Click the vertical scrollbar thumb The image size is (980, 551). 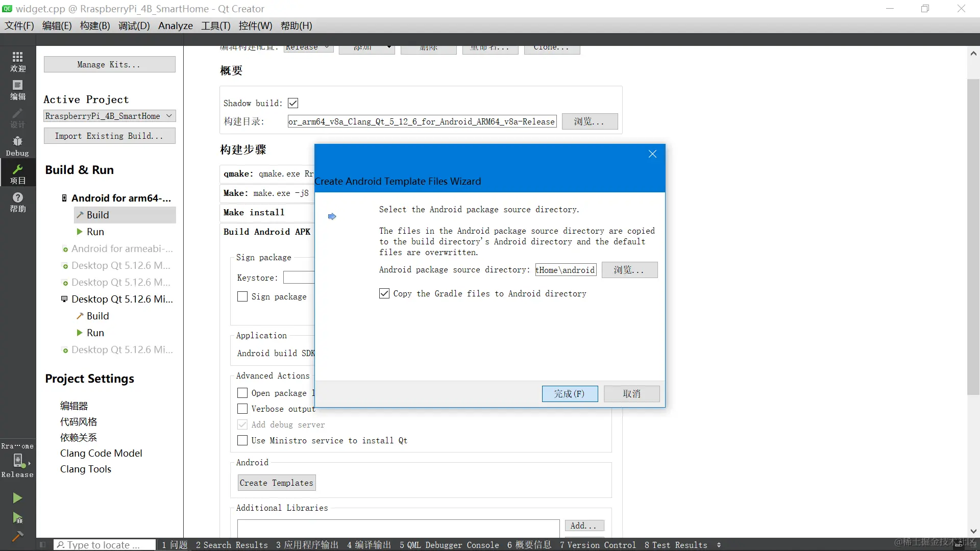[973, 237]
